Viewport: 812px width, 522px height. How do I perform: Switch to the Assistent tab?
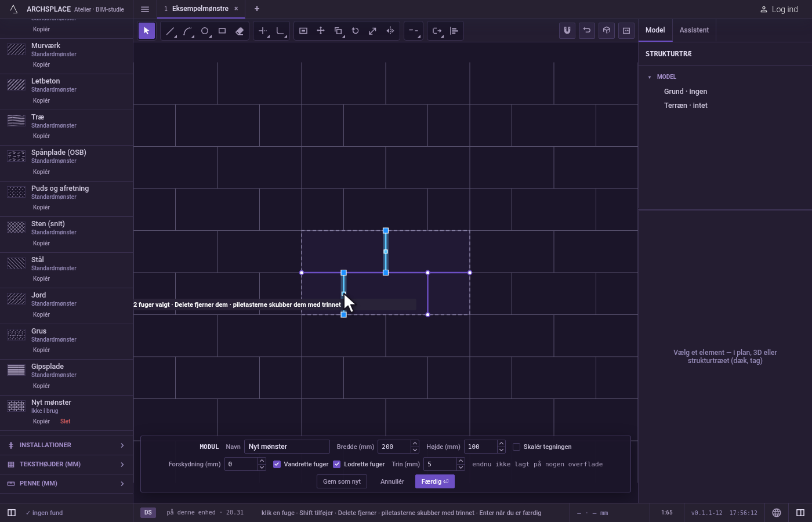pyautogui.click(x=694, y=30)
